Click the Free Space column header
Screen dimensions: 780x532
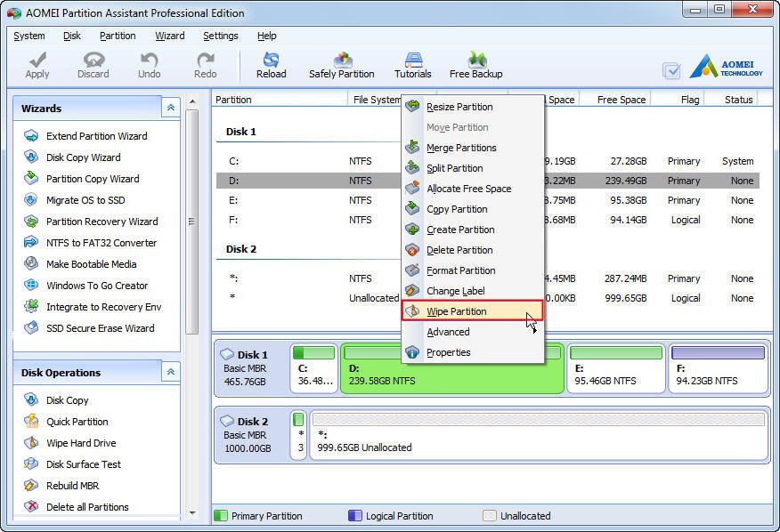(x=615, y=100)
